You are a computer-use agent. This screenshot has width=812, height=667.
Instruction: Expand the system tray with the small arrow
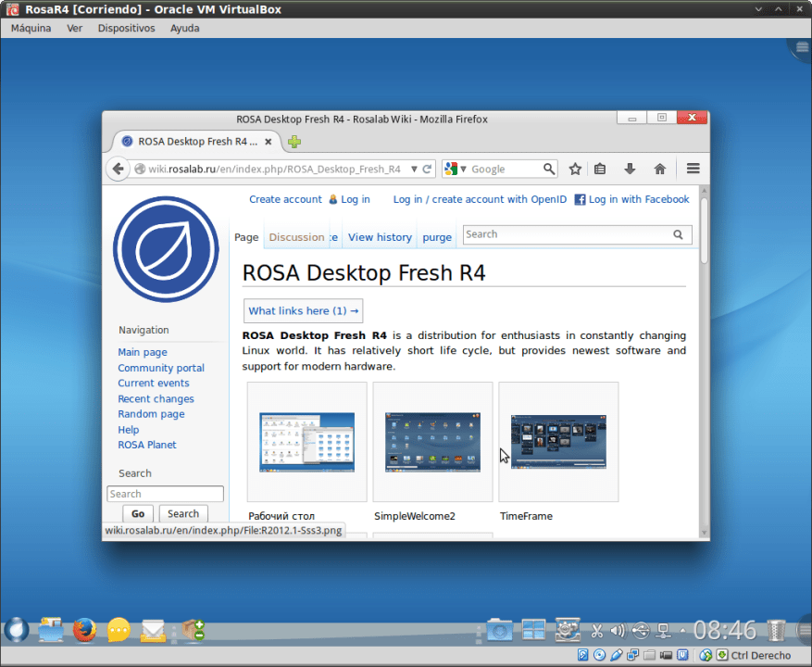pyautogui.click(x=682, y=630)
